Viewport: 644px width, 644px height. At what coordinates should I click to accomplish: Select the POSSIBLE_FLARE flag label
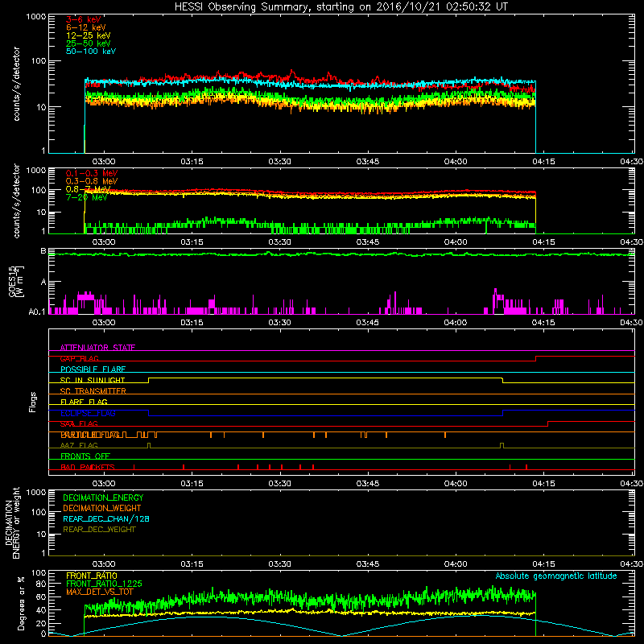pos(93,369)
